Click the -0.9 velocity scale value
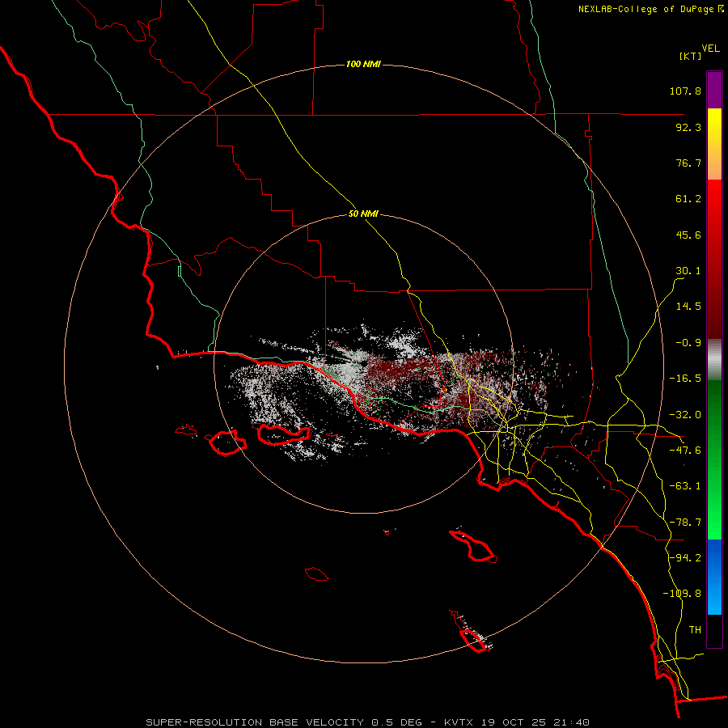 pos(688,343)
